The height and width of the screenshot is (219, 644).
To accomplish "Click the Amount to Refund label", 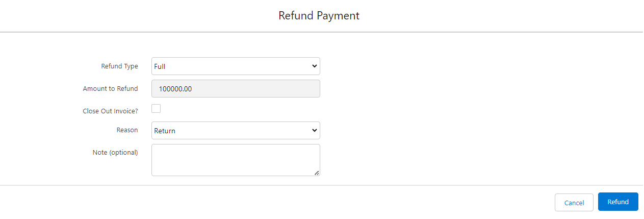I will pos(110,89).
